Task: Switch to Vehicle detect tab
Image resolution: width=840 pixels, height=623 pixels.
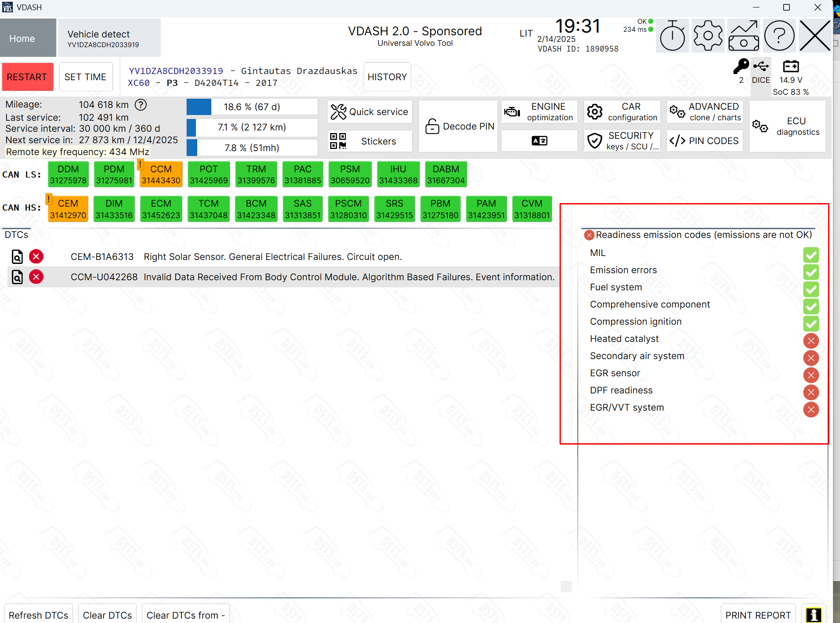Action: 109,38
